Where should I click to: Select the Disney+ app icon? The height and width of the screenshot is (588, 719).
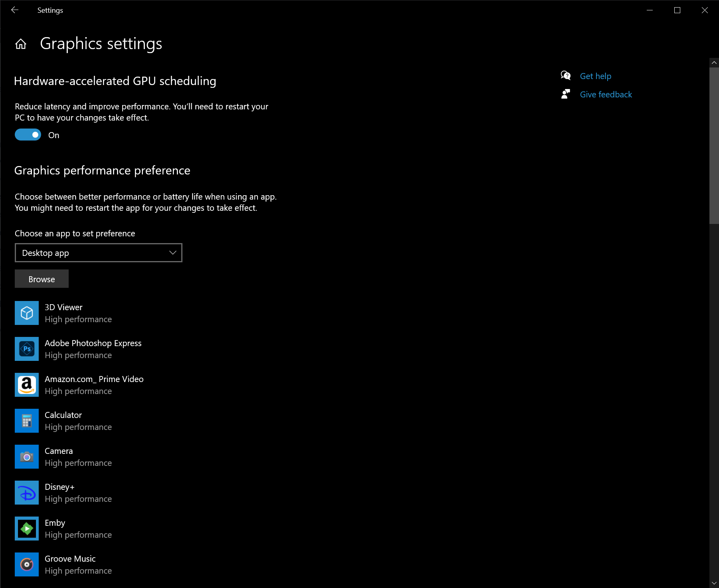point(27,493)
